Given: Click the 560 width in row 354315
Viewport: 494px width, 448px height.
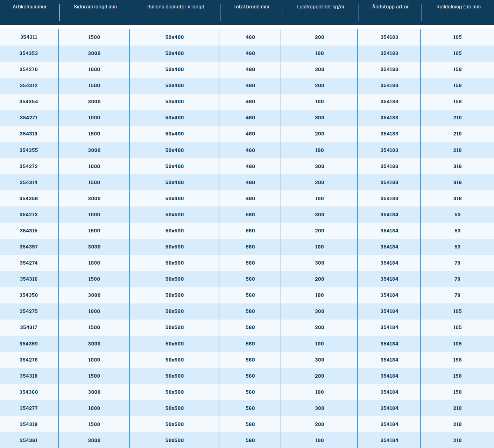Looking at the screenshot, I should pos(250,231).
